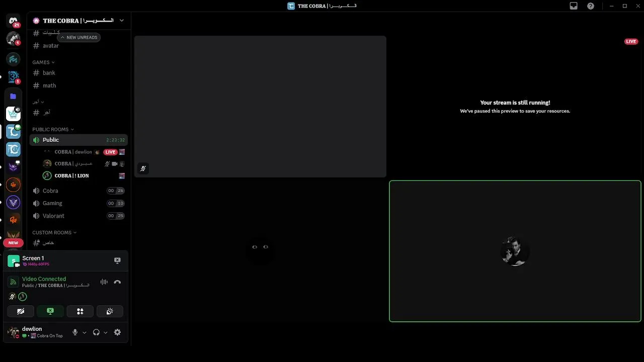Collapse the Arabic اجر category header
Screen dimensions: 644x362
[x=38, y=102]
